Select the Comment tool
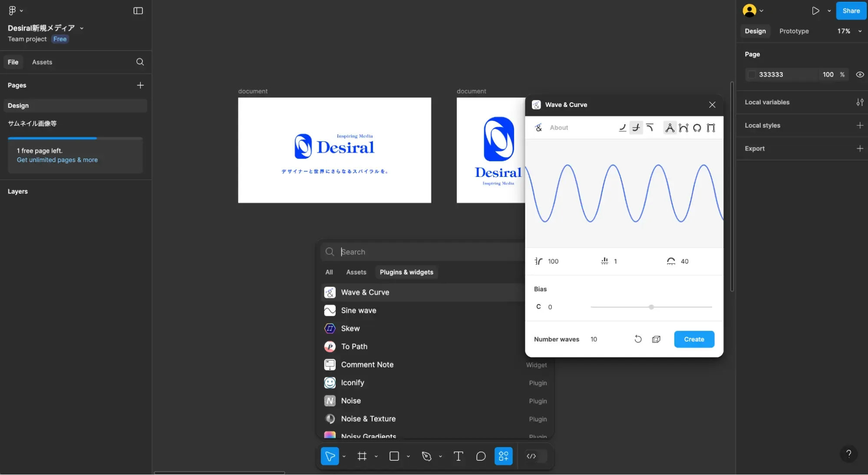Viewport: 868px width, 475px height. pos(481,456)
